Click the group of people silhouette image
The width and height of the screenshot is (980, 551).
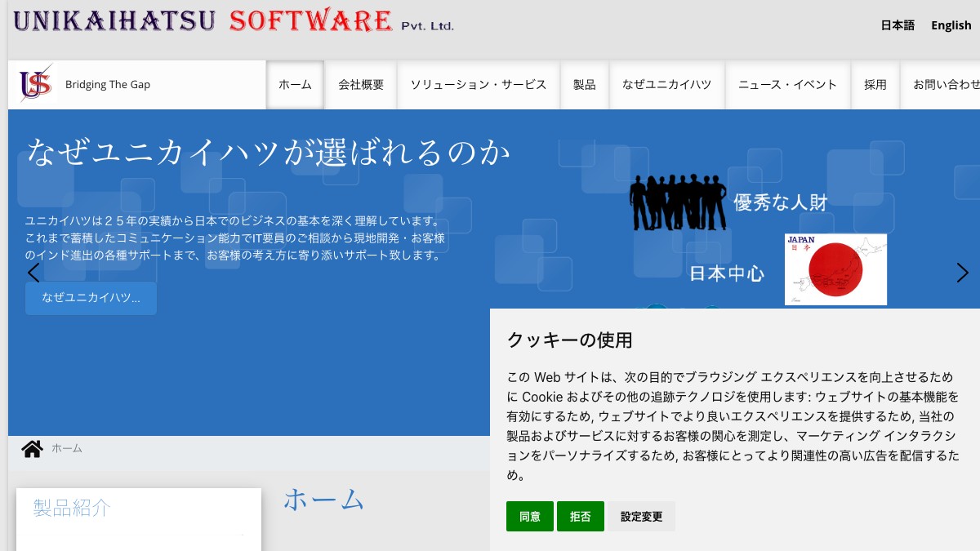click(678, 202)
